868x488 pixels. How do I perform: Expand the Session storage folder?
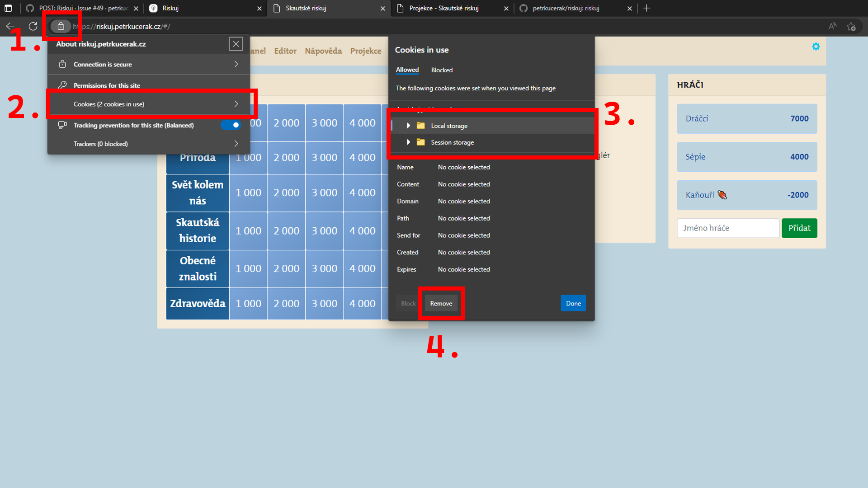click(x=408, y=142)
